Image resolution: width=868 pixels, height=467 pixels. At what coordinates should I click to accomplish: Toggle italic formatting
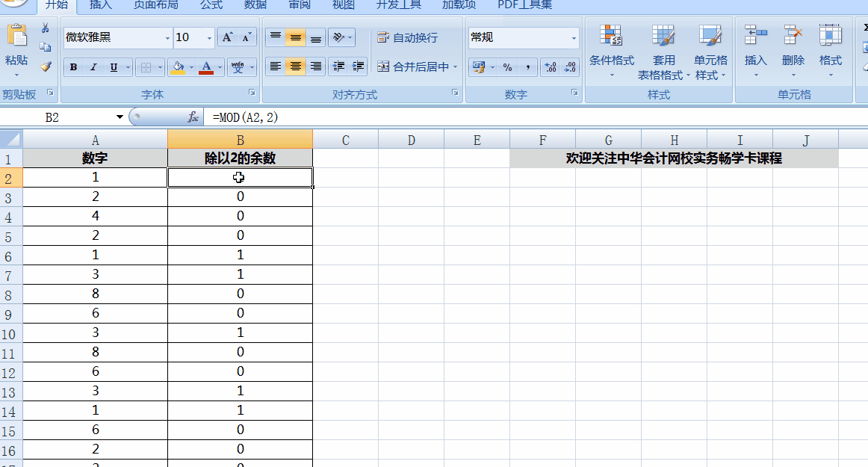point(93,67)
